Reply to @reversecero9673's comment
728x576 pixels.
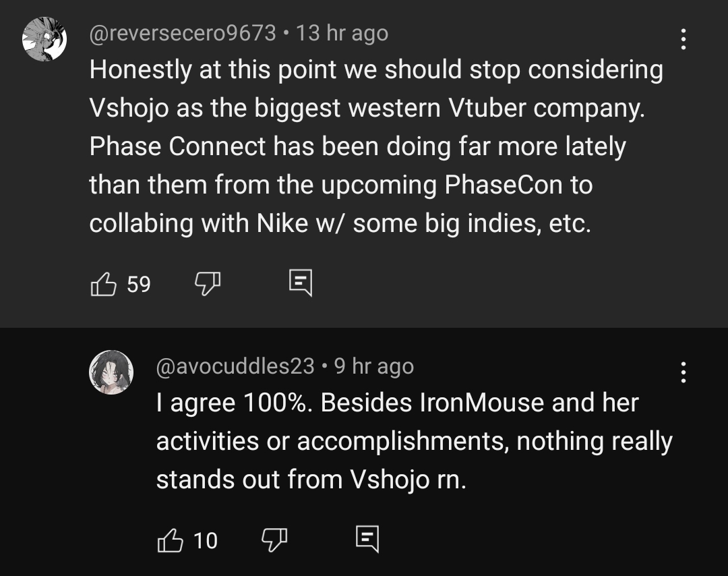click(300, 284)
